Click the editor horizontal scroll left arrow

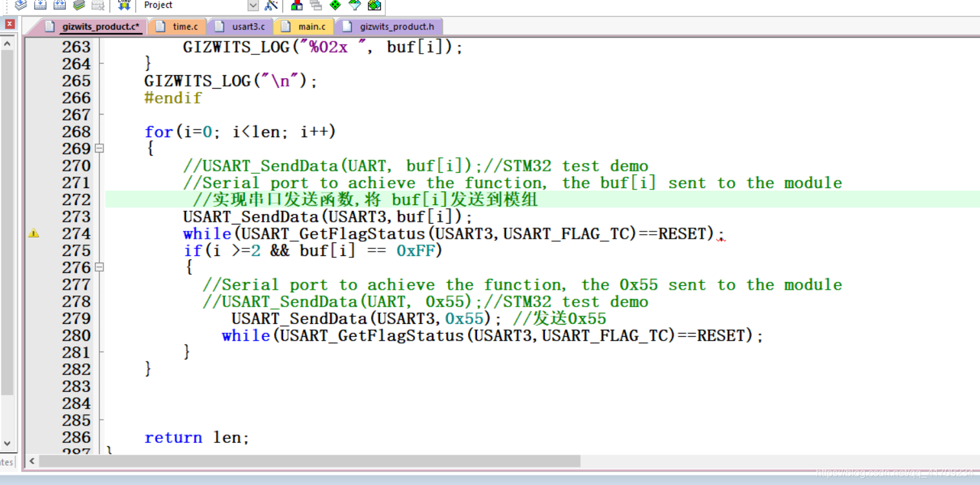[32, 461]
